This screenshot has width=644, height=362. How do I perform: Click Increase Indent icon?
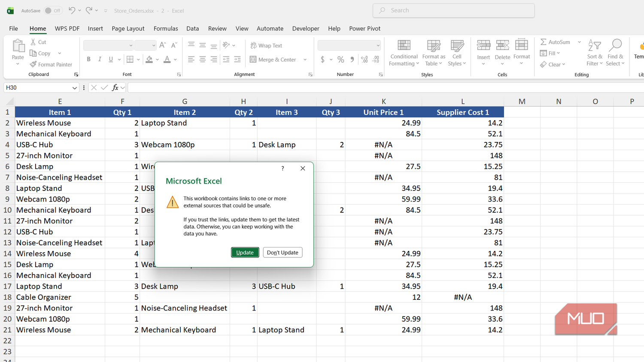pyautogui.click(x=237, y=59)
